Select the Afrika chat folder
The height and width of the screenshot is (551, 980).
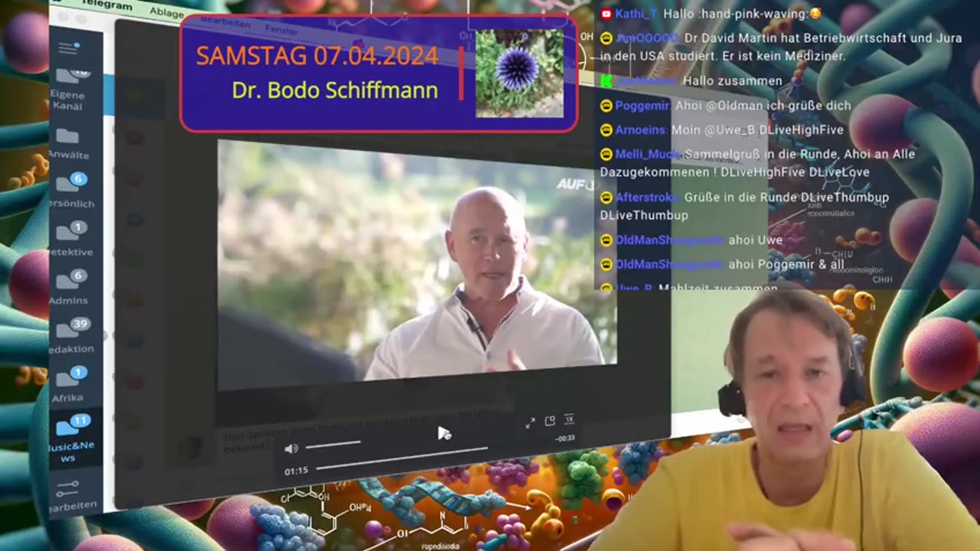(69, 383)
